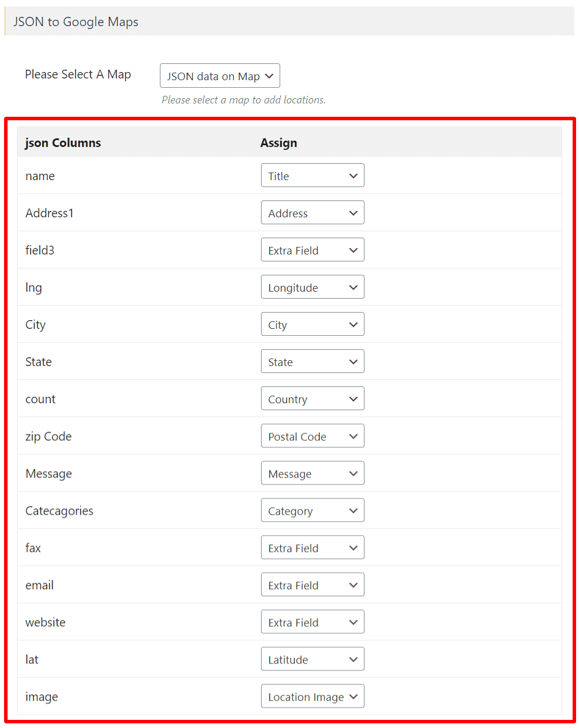This screenshot has width=579, height=728.
Task: Open the Country dropdown for the count column
Action: click(x=312, y=399)
